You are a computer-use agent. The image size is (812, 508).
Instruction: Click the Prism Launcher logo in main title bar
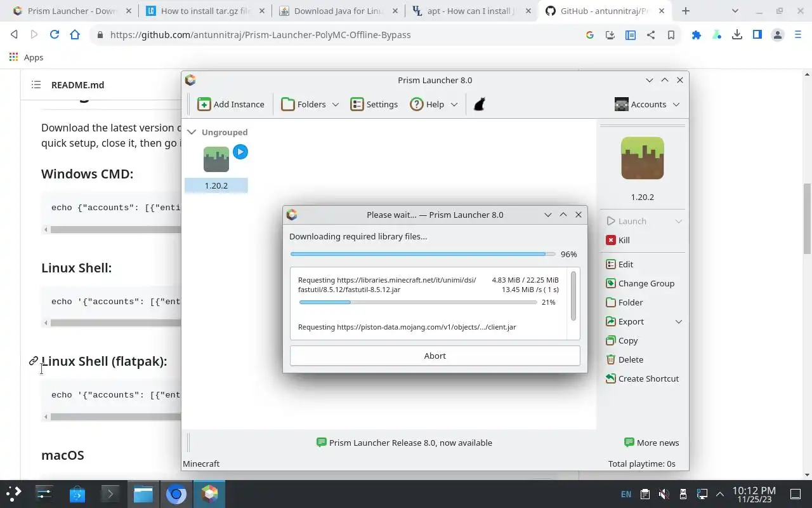click(190, 80)
